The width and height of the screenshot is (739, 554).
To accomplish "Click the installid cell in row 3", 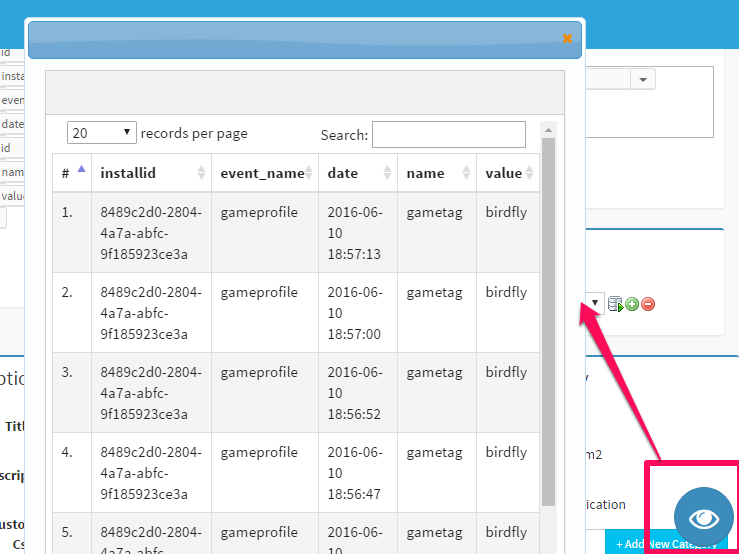I will pyautogui.click(x=151, y=394).
